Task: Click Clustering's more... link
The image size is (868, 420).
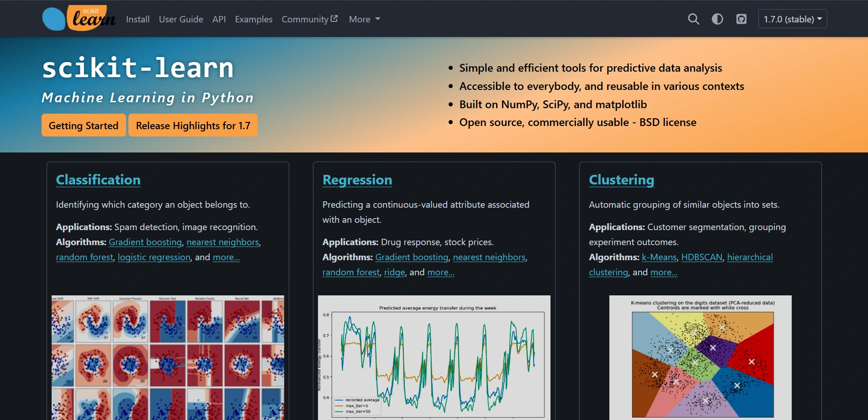Action: 664,273
